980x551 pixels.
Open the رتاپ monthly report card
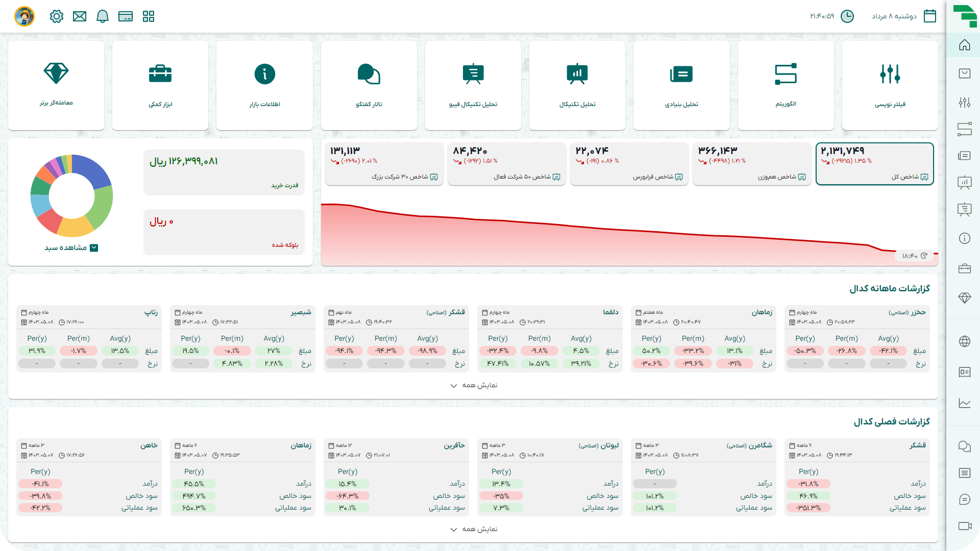point(89,339)
